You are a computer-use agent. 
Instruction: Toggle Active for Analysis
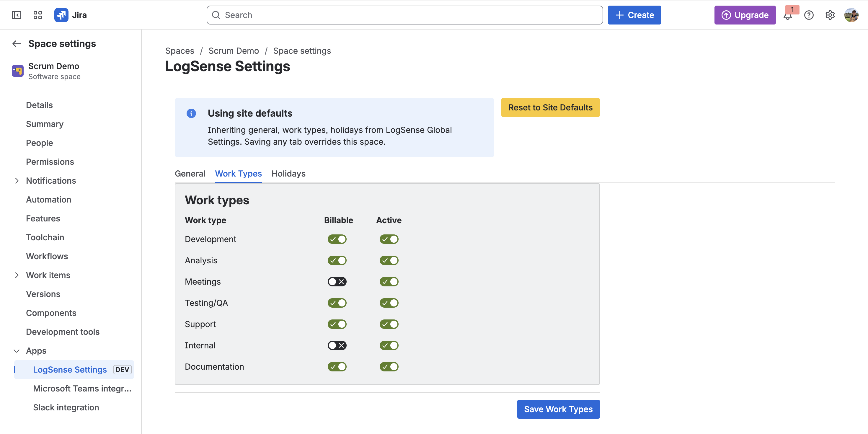389,260
